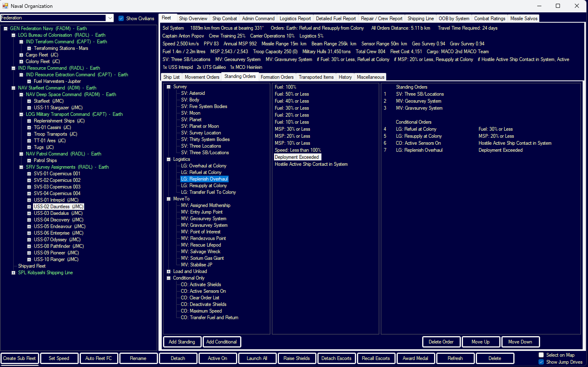Expand the Patrol Ships node
The image size is (588, 367).
point(29,160)
